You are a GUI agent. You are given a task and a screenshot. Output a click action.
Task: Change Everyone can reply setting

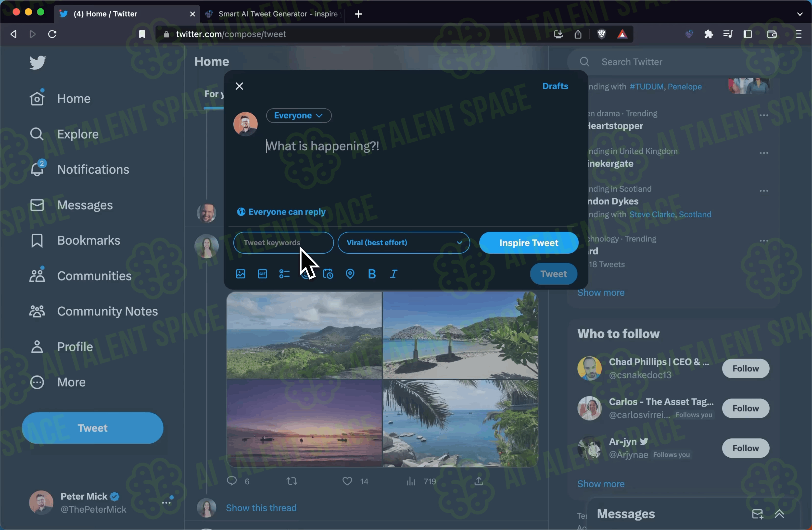pyautogui.click(x=281, y=212)
